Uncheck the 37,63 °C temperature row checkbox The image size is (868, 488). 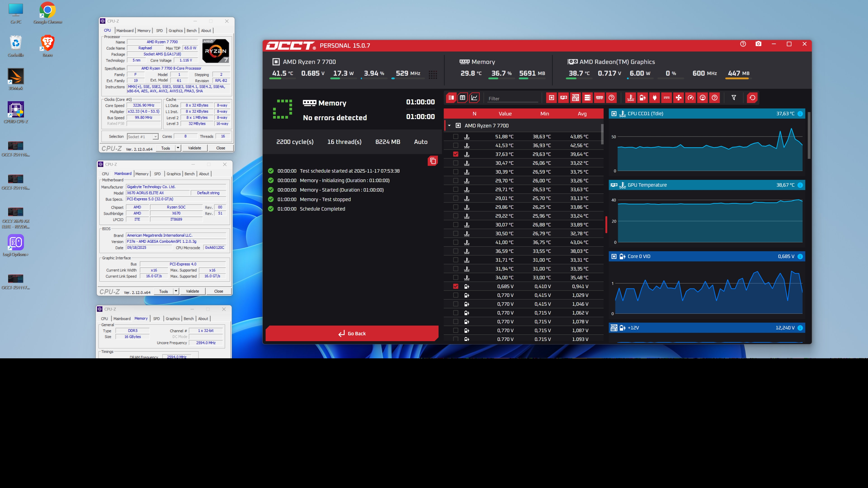455,154
